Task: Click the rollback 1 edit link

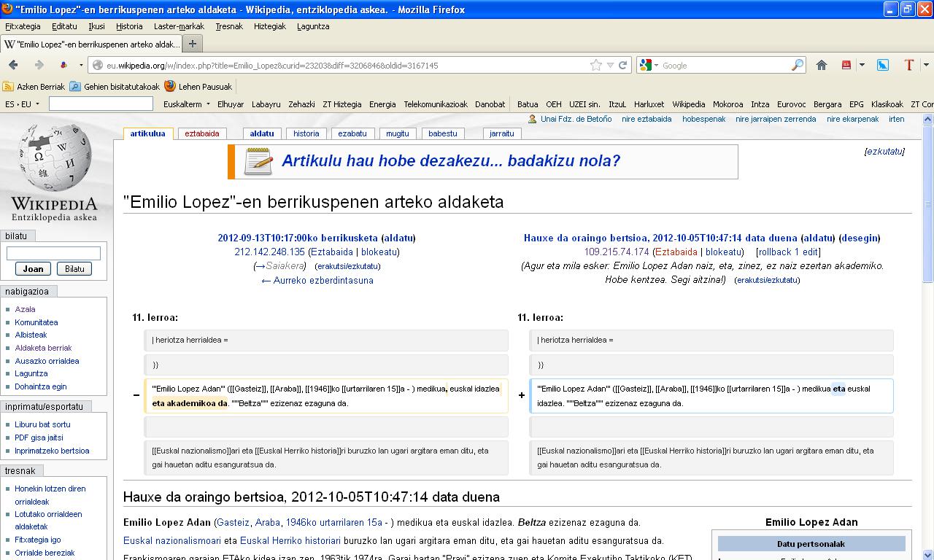Action: tap(787, 252)
